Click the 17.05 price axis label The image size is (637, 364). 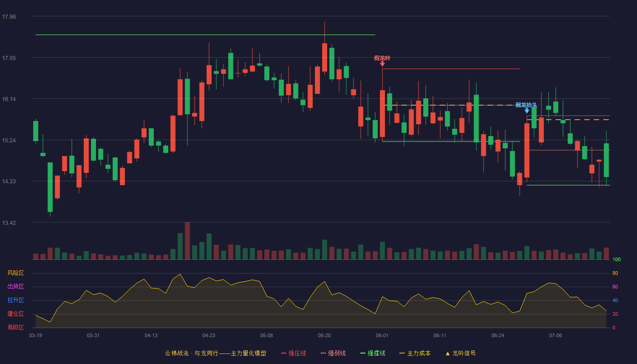[x=9, y=58]
